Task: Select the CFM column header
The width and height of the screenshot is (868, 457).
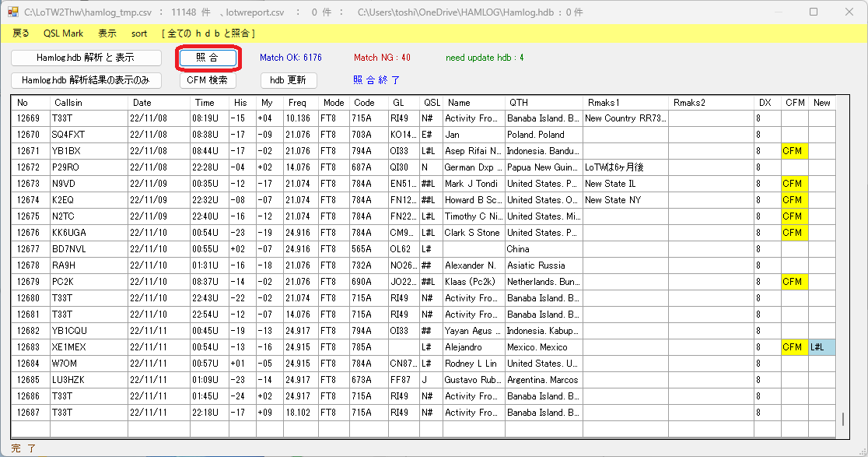Action: 795,103
